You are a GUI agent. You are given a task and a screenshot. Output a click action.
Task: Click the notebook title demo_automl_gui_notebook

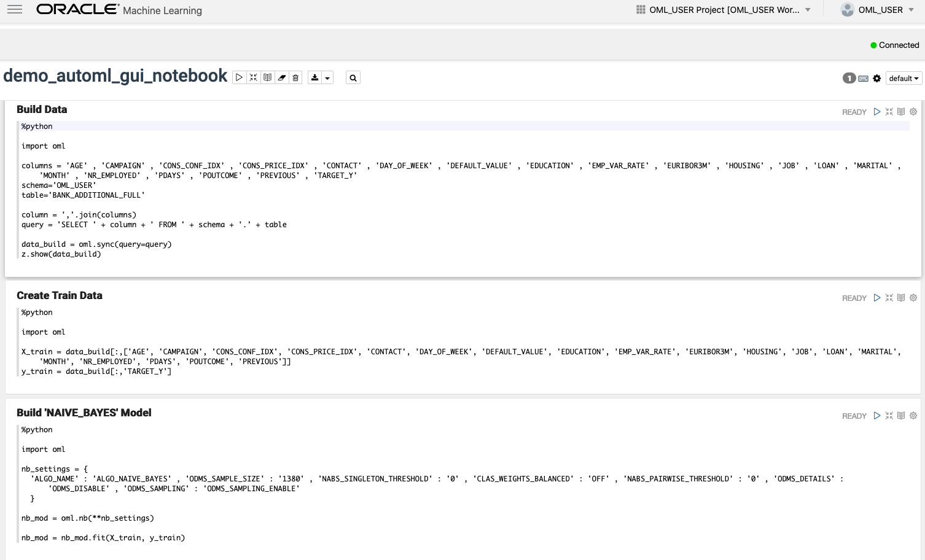pos(115,76)
